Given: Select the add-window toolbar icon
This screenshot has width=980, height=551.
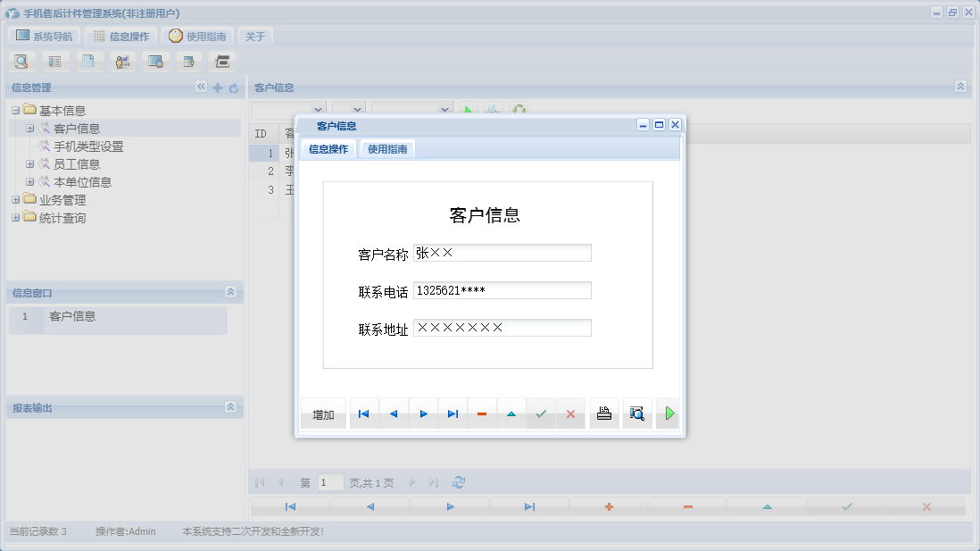Looking at the screenshot, I should click(188, 61).
